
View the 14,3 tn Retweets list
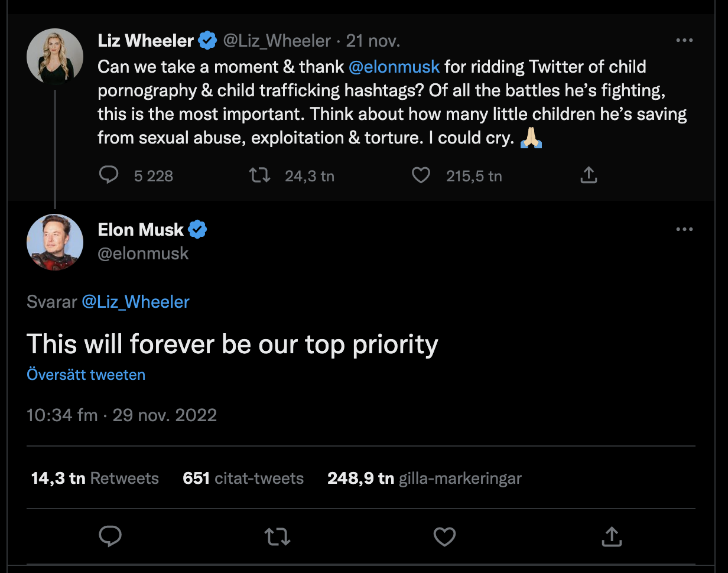95,478
